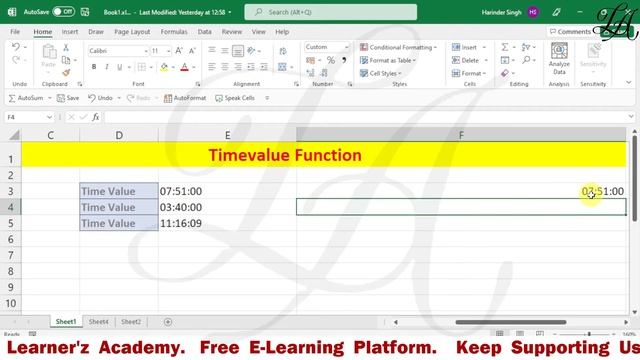640x360 pixels.
Task: Select the Format Painter brush
Action: pyautogui.click(x=66, y=72)
